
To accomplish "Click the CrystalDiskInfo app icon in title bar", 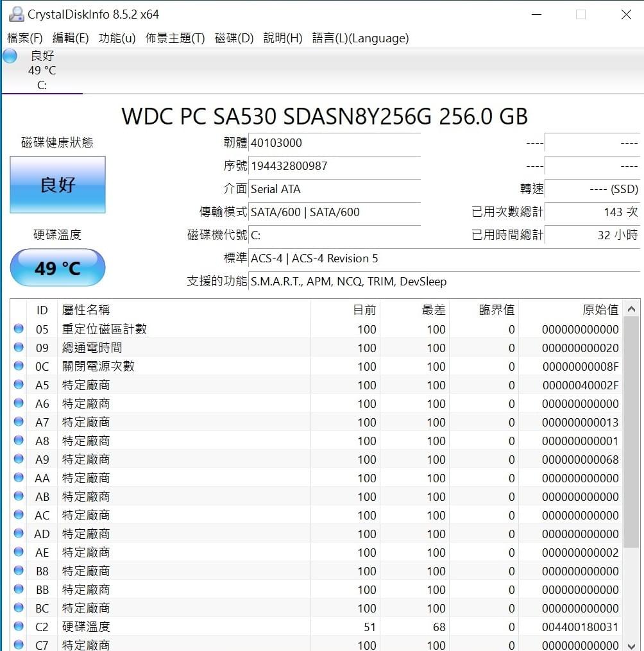I will coord(16,14).
